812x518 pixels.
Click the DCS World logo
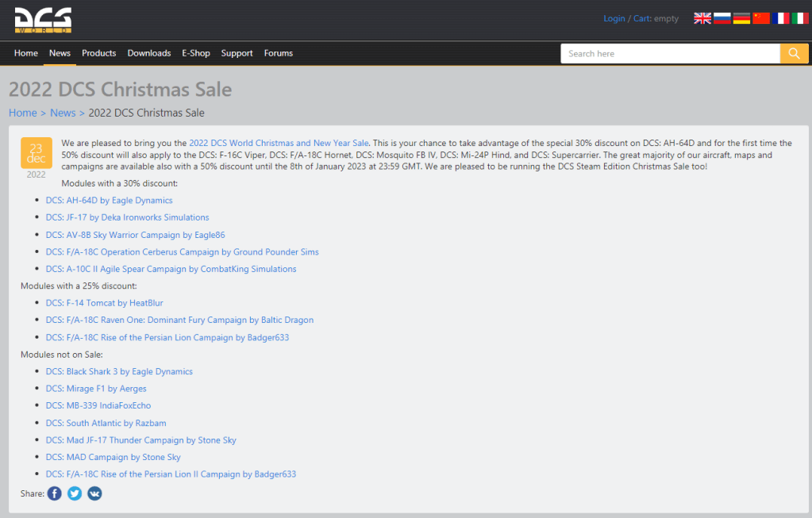click(43, 20)
